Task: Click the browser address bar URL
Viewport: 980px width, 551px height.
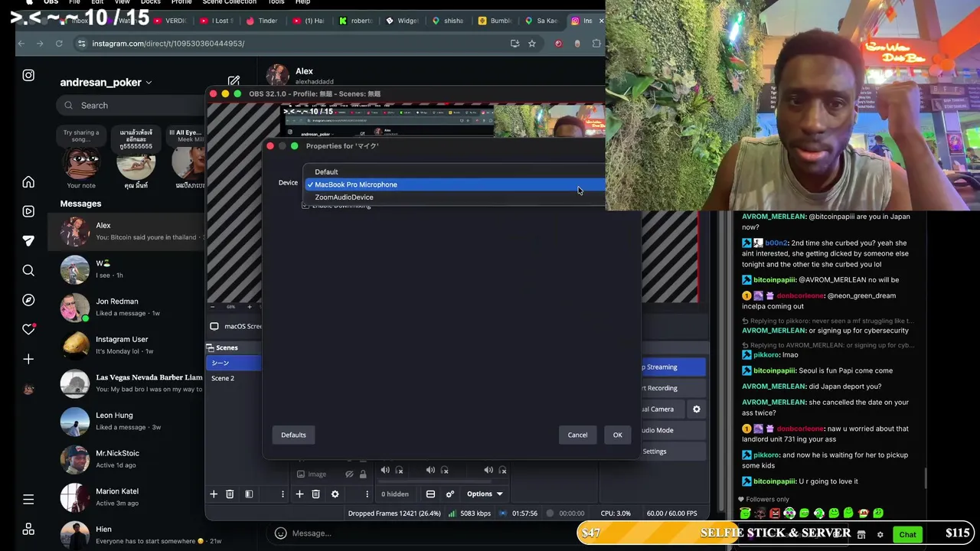Action: pyautogui.click(x=168, y=44)
